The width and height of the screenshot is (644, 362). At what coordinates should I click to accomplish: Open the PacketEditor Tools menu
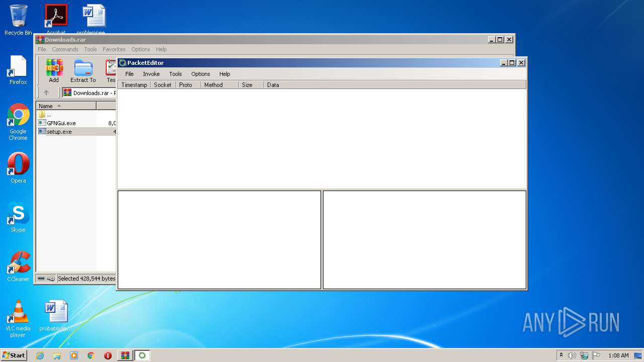175,74
